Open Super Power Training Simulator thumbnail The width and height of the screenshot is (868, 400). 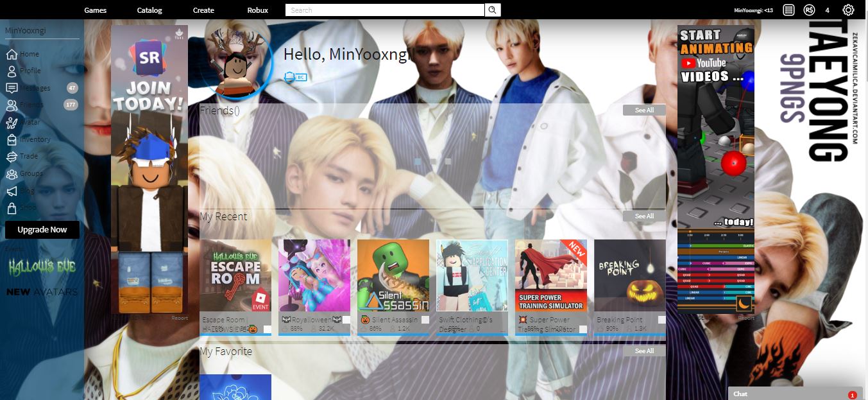(x=551, y=275)
